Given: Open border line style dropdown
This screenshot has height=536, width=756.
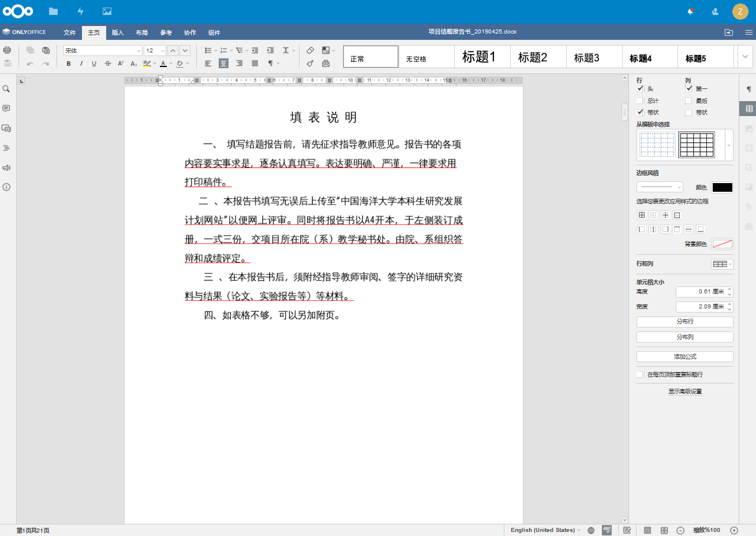Looking at the screenshot, I should coord(660,187).
